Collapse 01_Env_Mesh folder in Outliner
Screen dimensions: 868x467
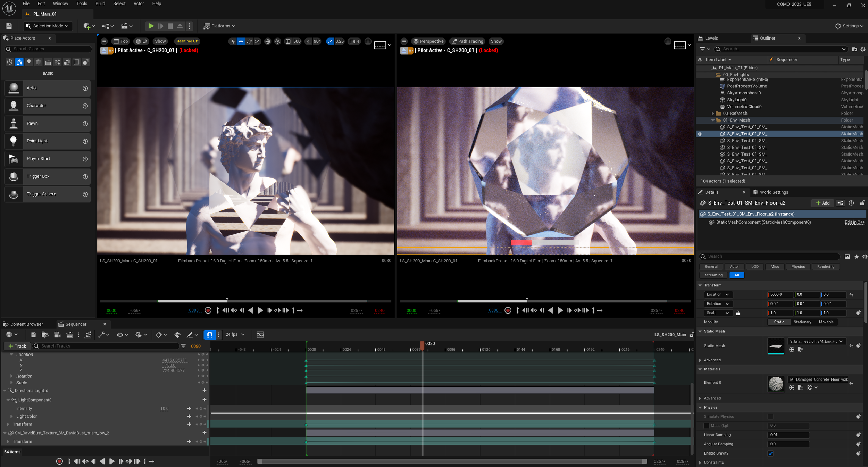click(713, 120)
